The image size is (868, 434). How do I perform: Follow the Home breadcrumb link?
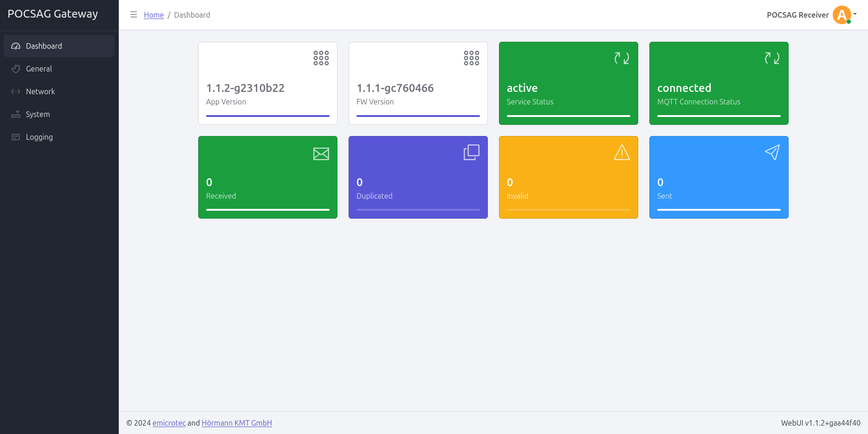click(x=154, y=15)
